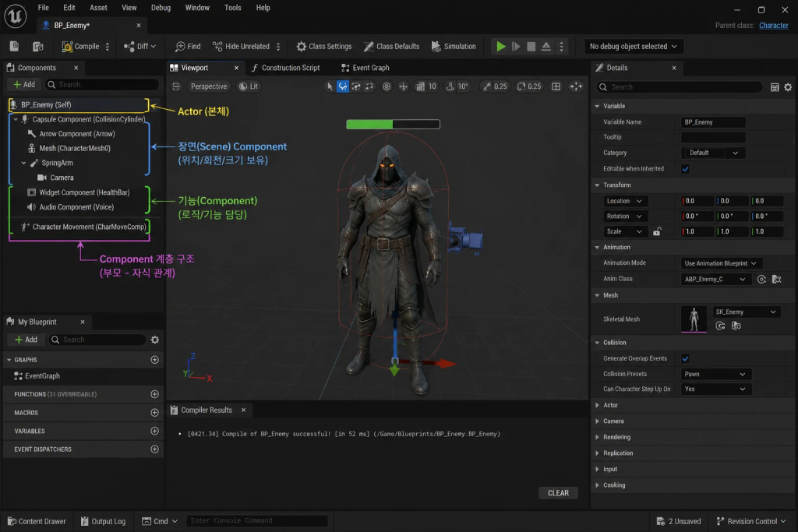Click the Eject icon
798x532 pixels.
click(x=546, y=46)
